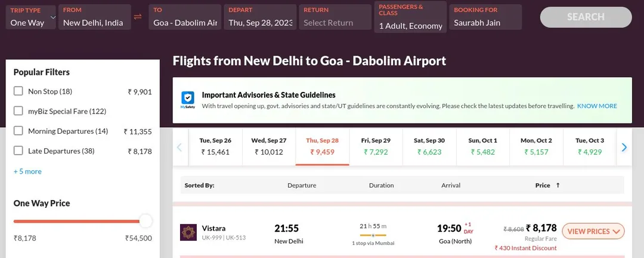The height and width of the screenshot is (258, 644).
Task: Select the Fri, Sep 29 date tab
Action: point(376,147)
